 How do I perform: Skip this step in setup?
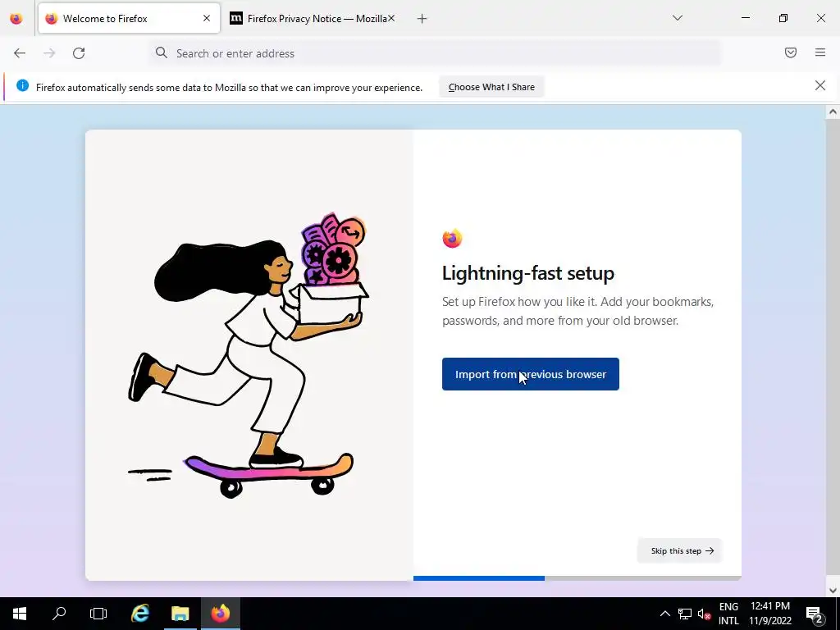[x=680, y=550]
